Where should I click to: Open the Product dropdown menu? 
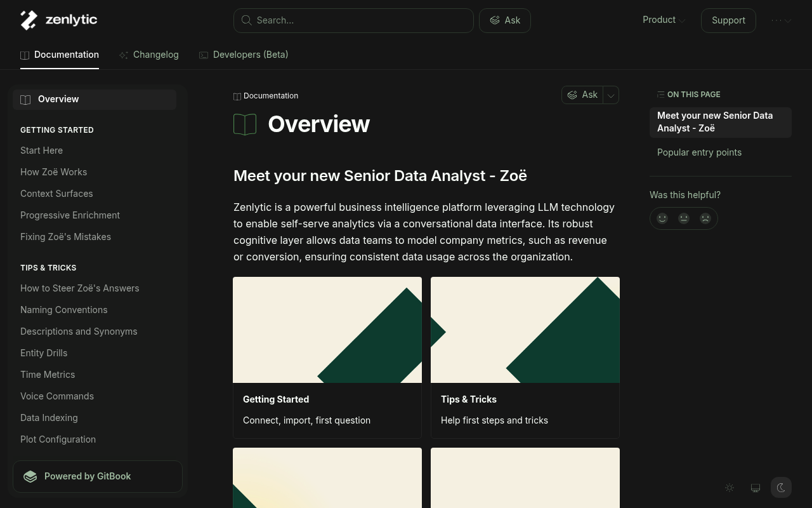(x=664, y=20)
